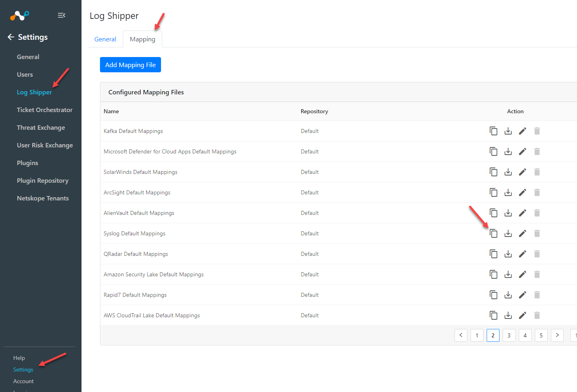Collapse the sidebar using the menu toggle icon
Viewport: 577px width, 392px height.
[61, 15]
